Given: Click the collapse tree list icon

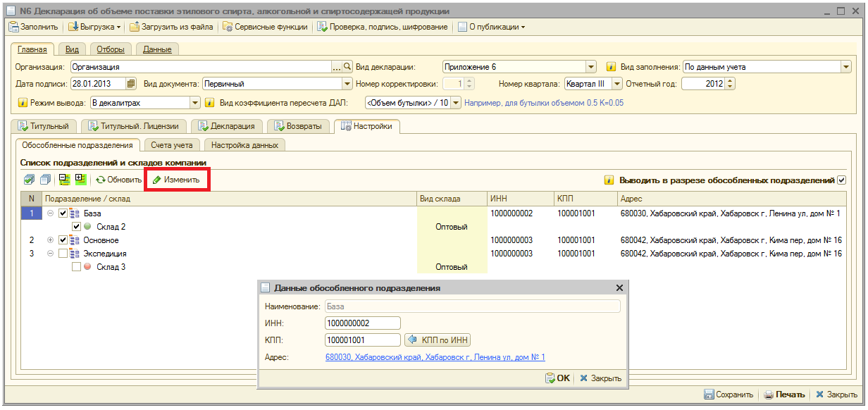Looking at the screenshot, I should tap(64, 180).
